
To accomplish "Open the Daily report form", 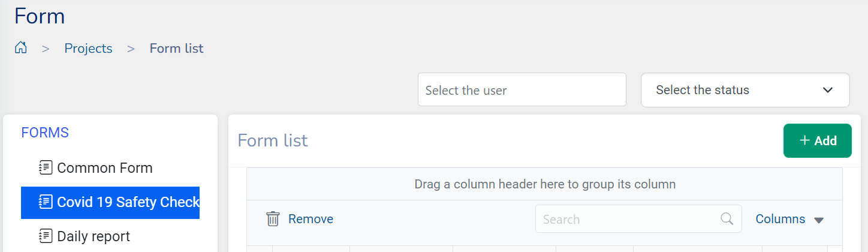I will point(94,236).
